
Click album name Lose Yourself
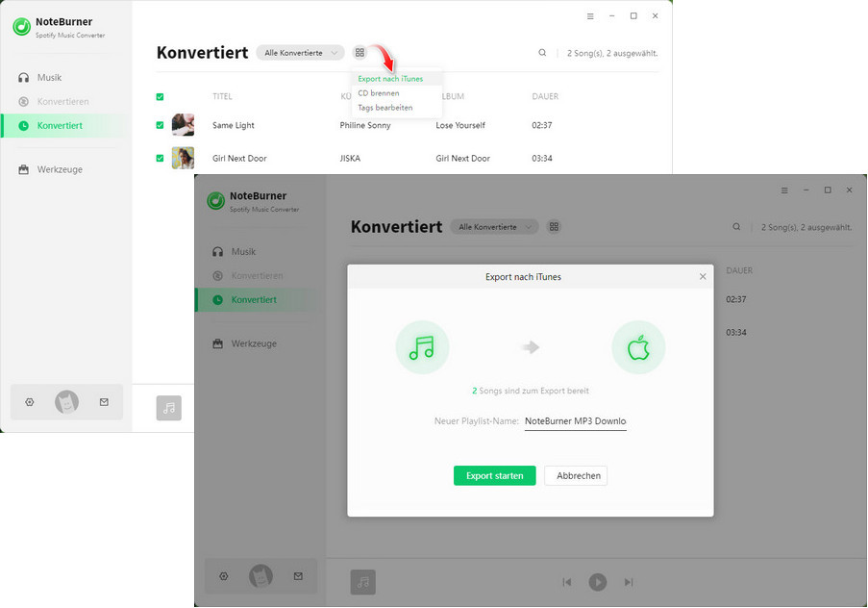click(x=460, y=125)
